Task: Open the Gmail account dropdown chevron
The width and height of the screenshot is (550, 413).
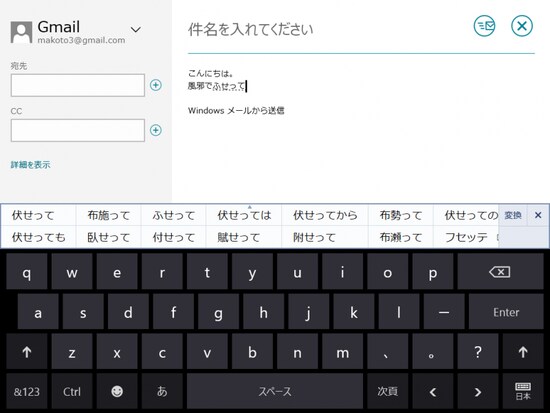Action: (x=136, y=29)
